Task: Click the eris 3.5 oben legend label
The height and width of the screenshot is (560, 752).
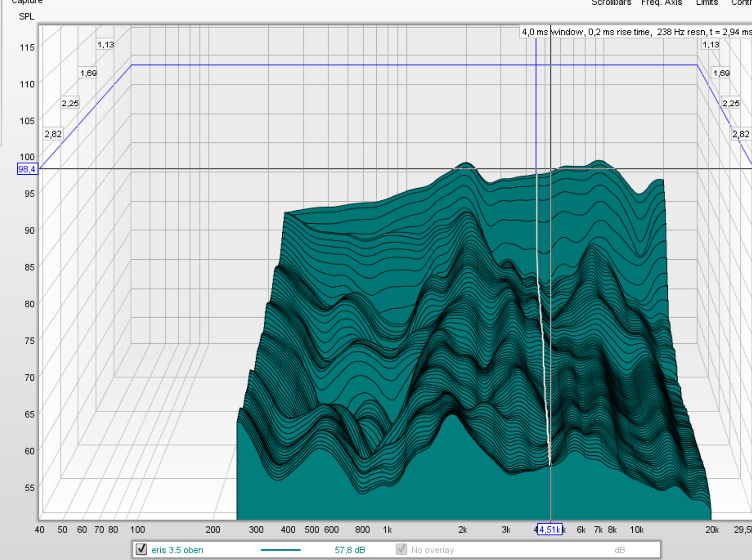Action: 177,550
